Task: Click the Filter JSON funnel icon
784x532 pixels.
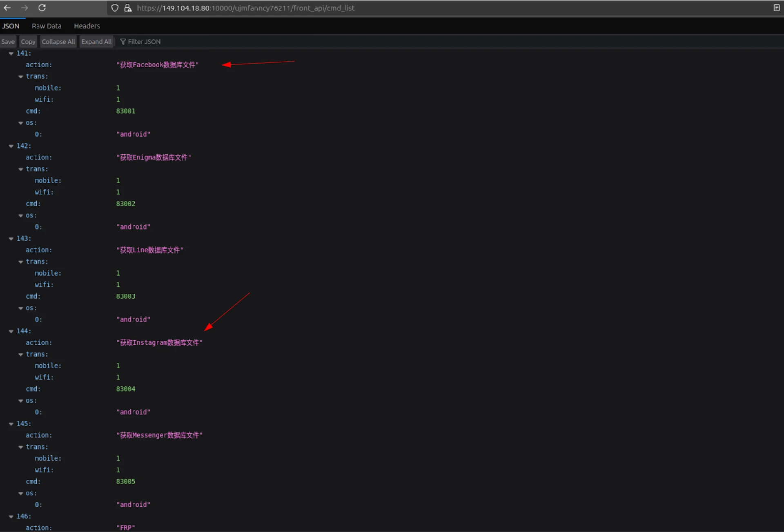Action: 123,42
